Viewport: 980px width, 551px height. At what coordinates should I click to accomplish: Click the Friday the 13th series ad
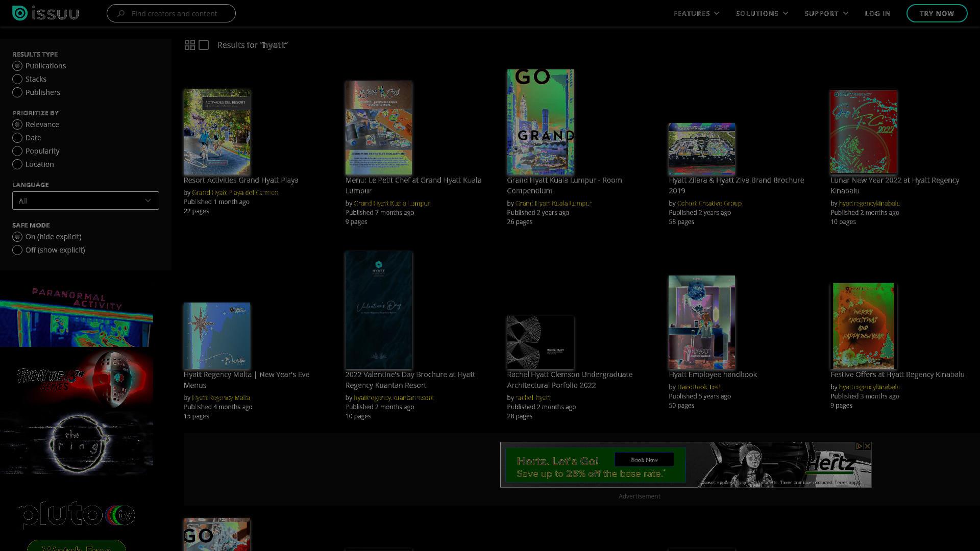[77, 379]
